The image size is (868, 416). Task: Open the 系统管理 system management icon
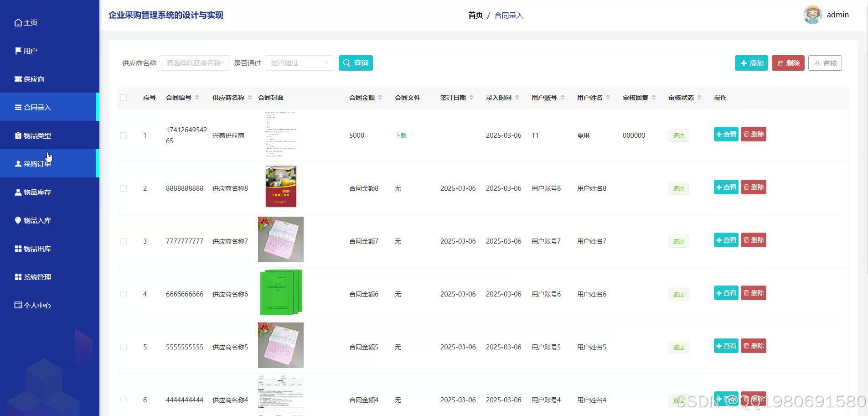pos(17,276)
